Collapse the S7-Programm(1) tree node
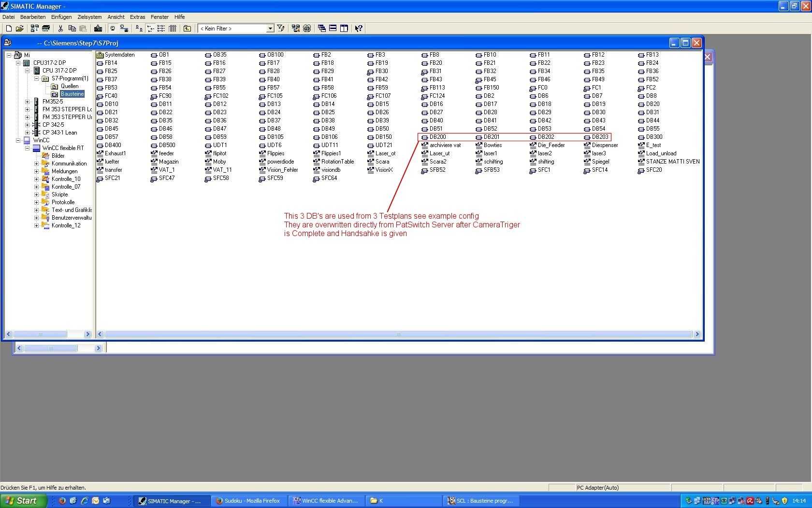The height and width of the screenshot is (508, 812). 36,78
